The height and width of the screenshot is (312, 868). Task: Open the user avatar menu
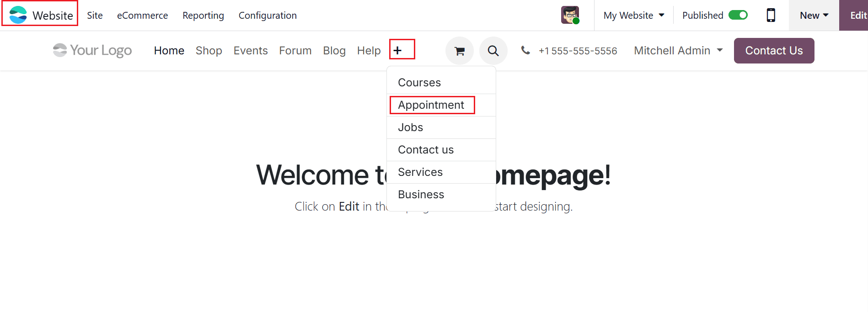pyautogui.click(x=570, y=14)
